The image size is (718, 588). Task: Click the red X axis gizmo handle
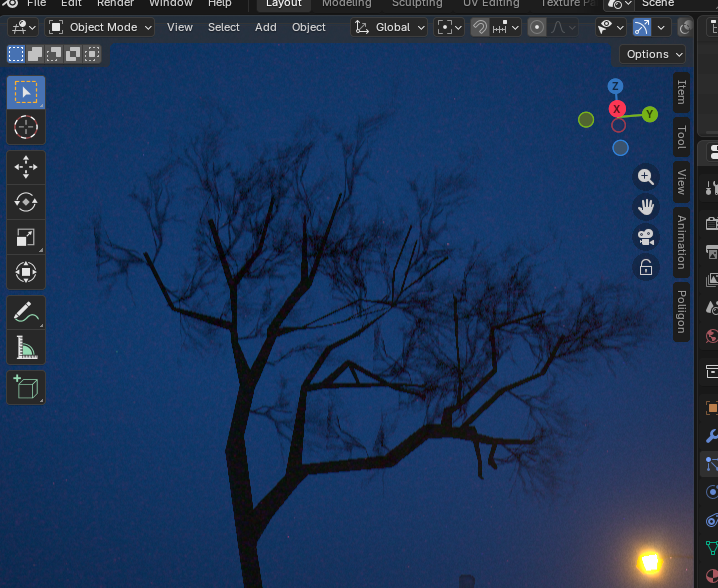[617, 109]
